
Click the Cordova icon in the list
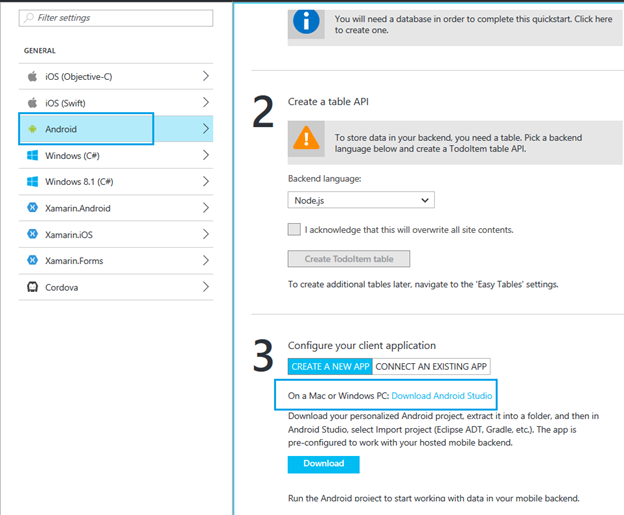32,287
